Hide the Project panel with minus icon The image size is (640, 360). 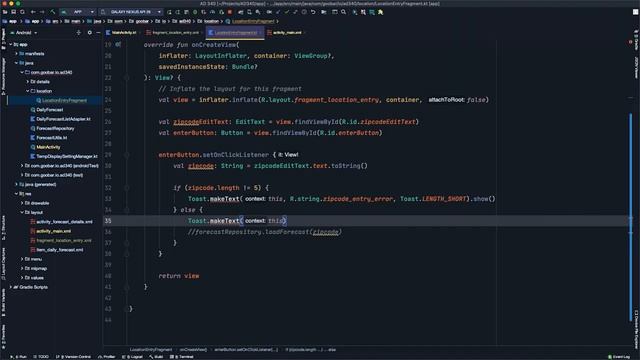point(98,33)
